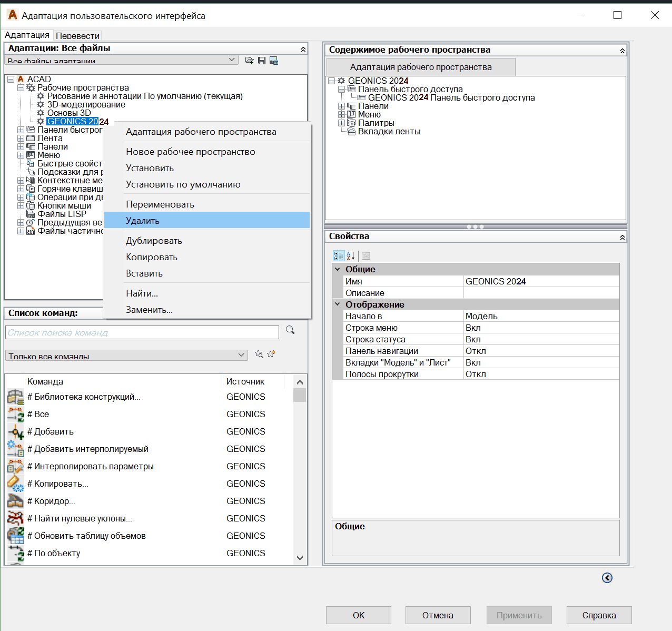672x631 pixels.
Task: Click in the command search input field
Action: [142, 333]
